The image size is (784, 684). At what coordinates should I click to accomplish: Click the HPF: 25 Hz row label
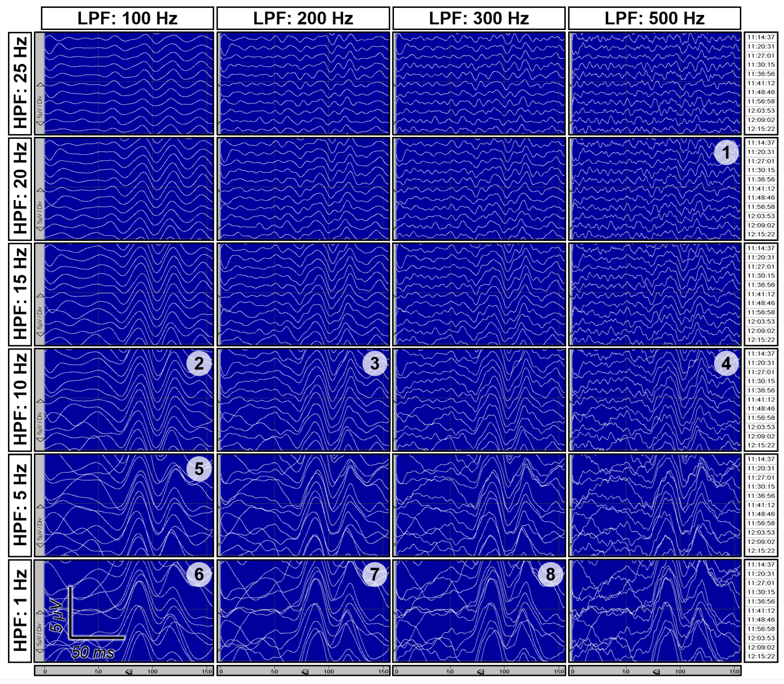tap(20, 83)
